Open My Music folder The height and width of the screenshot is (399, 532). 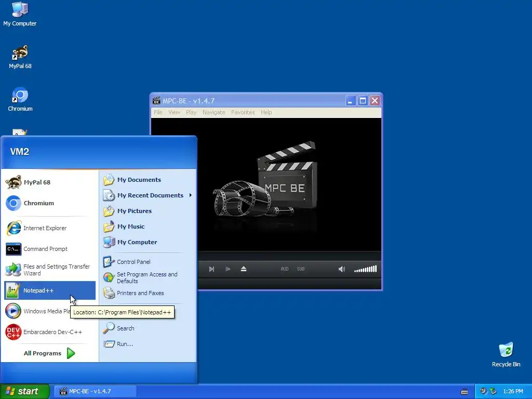148,227
